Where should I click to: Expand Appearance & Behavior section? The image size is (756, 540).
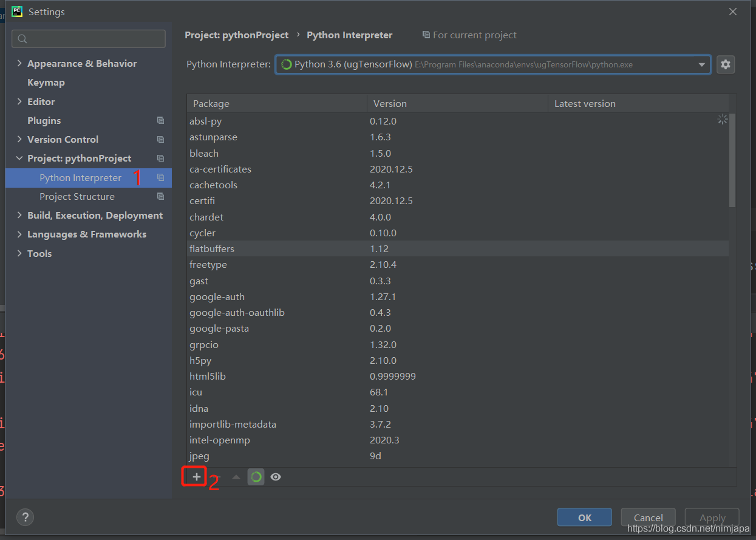19,63
